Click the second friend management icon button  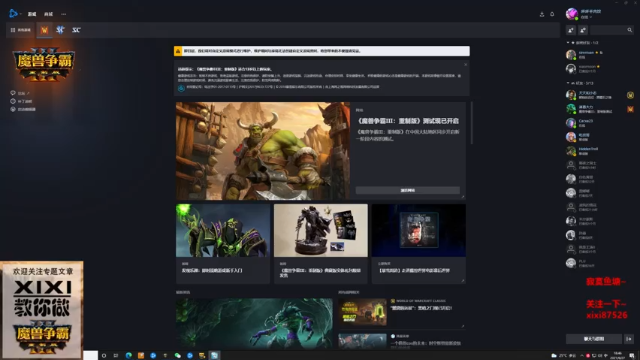(582, 30)
